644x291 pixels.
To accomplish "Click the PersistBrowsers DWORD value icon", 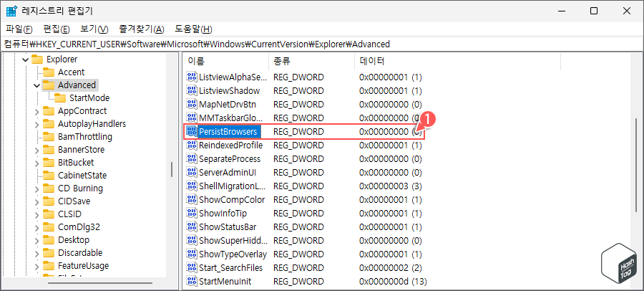I will (192, 132).
